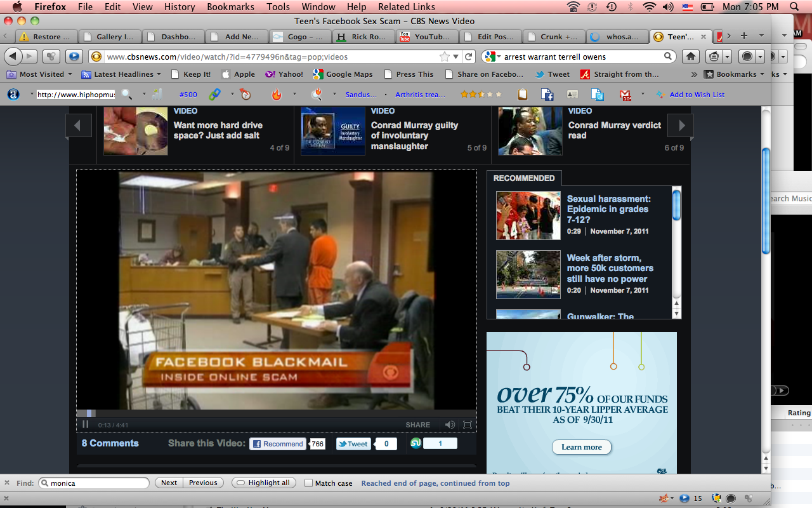
Task: Bookmark this page with the star icon
Action: click(445, 57)
